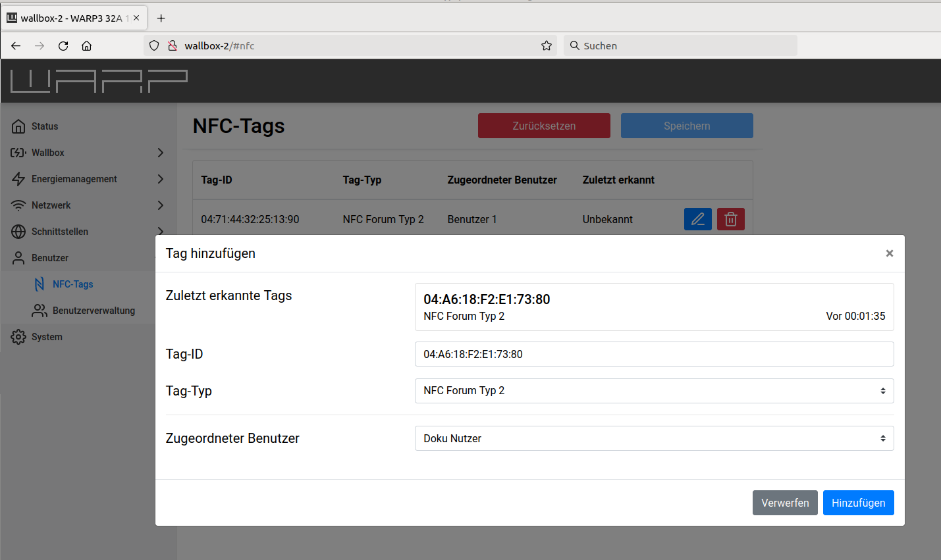Click the Benutzer 1 table cell

[x=472, y=219]
